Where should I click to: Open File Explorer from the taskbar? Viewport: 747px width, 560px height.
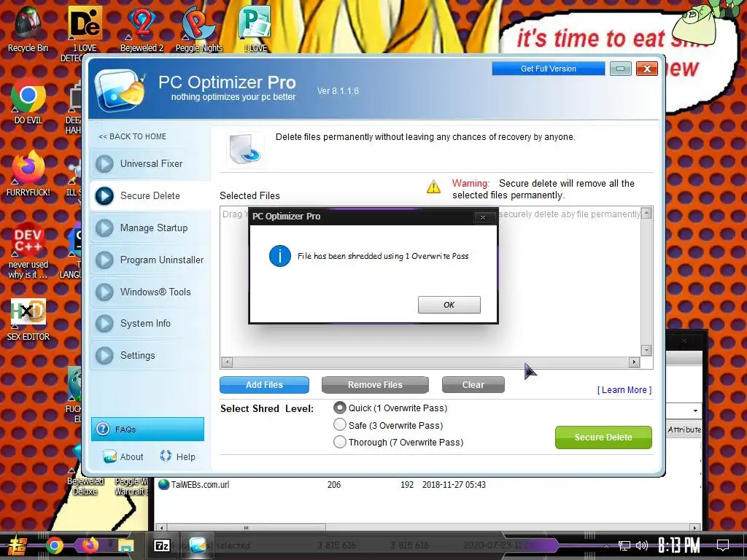pos(125,545)
